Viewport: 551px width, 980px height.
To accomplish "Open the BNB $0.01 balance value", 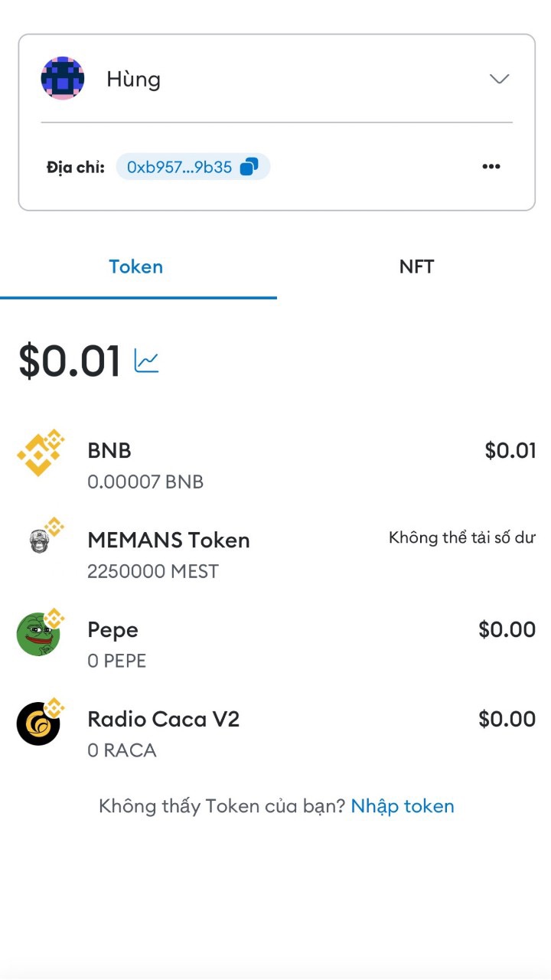I will coord(510,451).
